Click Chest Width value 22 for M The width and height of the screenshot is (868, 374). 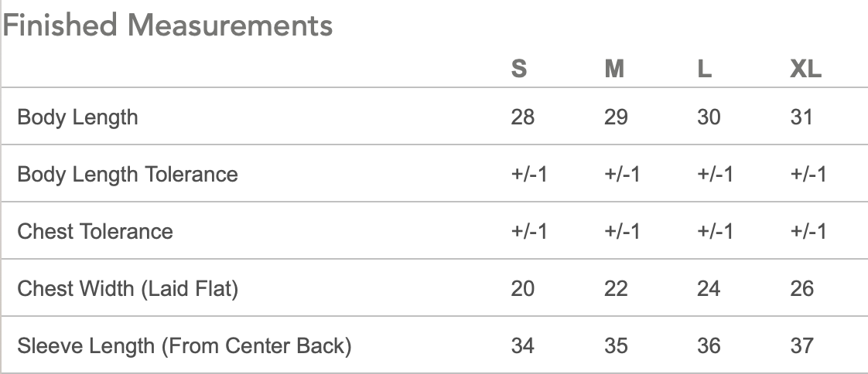click(616, 288)
